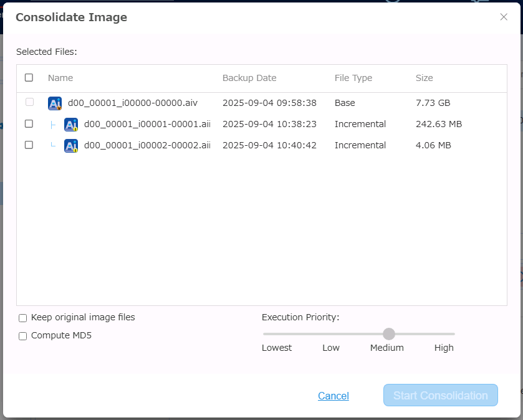Click the Execution Priority slider handle
This screenshot has width=523, height=420.
coord(389,334)
